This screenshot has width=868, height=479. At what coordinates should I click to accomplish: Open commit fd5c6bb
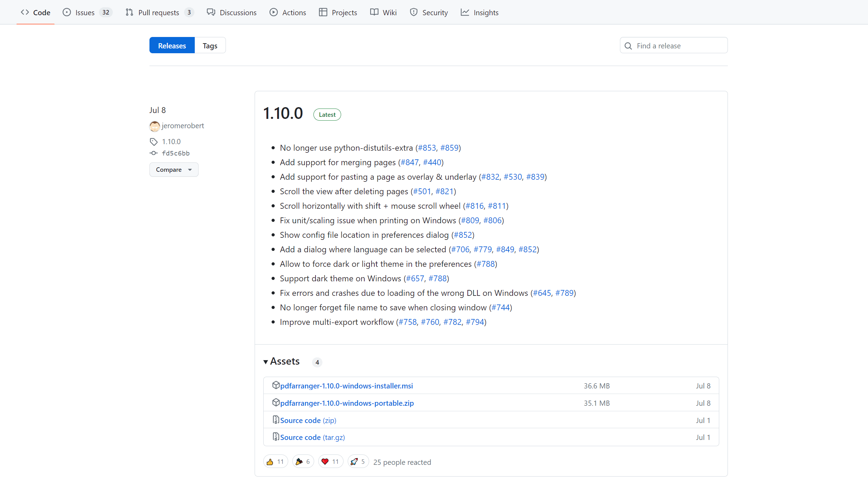[176, 153]
